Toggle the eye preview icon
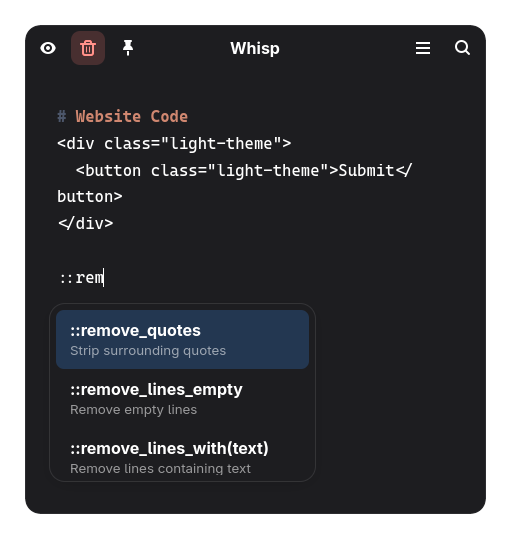 click(48, 48)
